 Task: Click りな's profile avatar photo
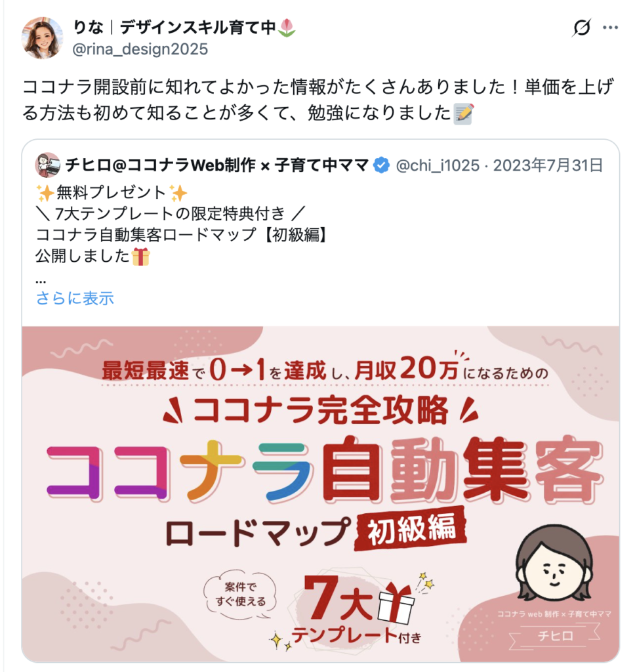42,37
